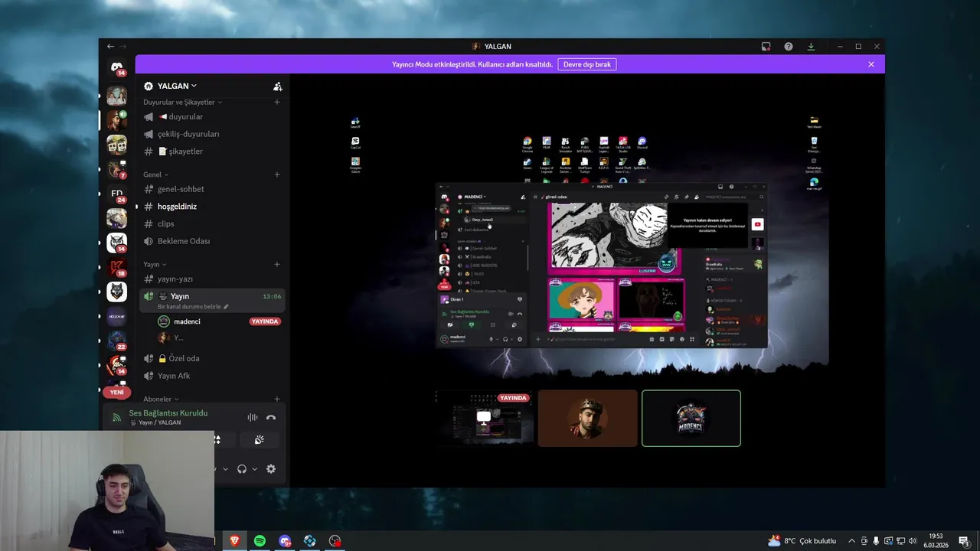Click 'Devre dışı bırak' button
This screenshot has height=551, width=980.
pos(587,64)
